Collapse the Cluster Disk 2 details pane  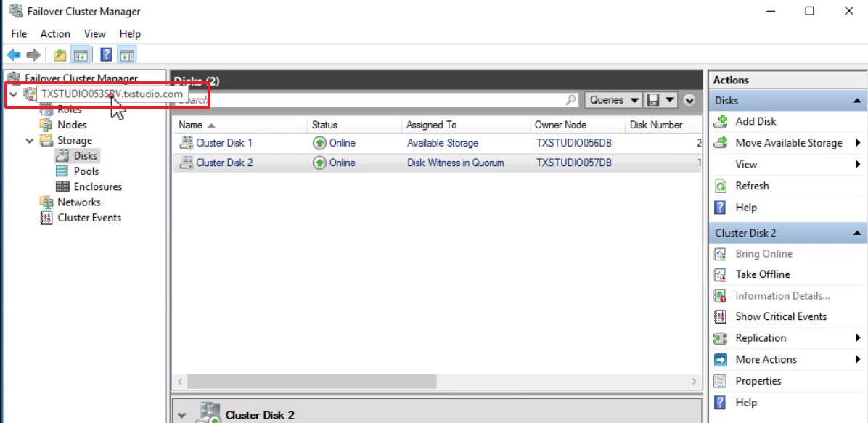tap(181, 415)
